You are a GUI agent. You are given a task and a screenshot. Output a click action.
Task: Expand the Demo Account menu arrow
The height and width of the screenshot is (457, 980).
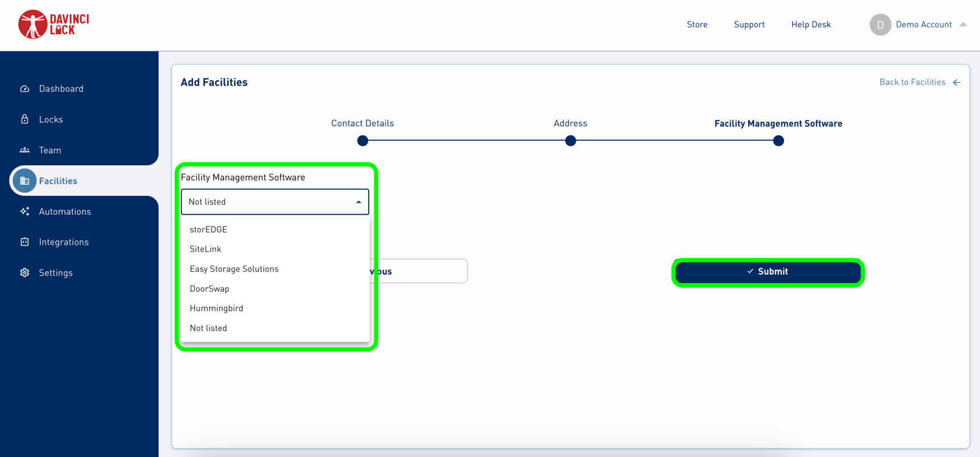[x=963, y=25]
